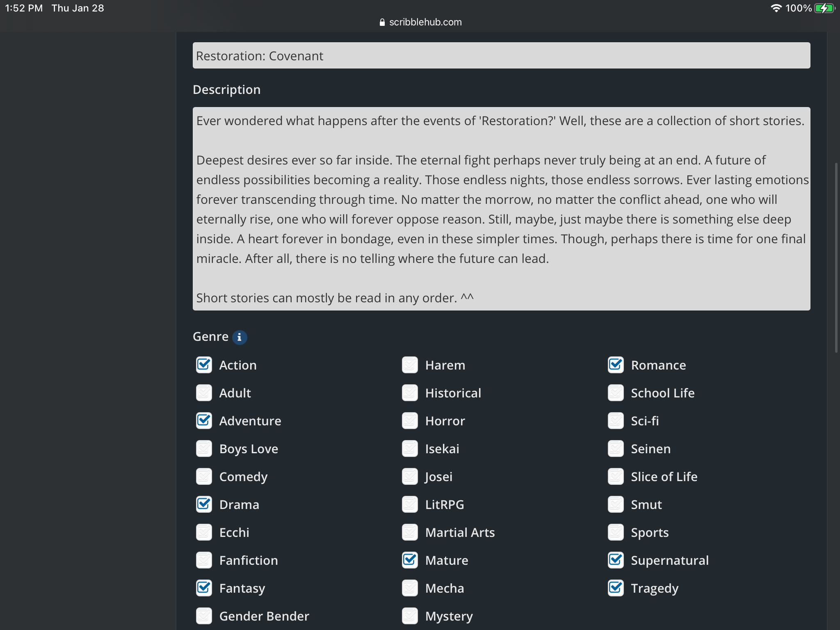Check the Gender Bender checkbox
The image size is (840, 630).
click(204, 616)
